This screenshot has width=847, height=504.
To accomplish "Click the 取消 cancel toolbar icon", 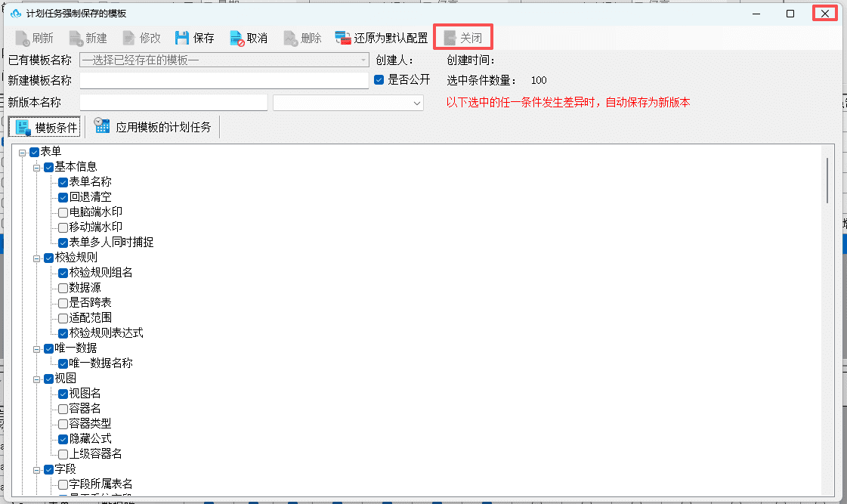I will click(x=236, y=39).
